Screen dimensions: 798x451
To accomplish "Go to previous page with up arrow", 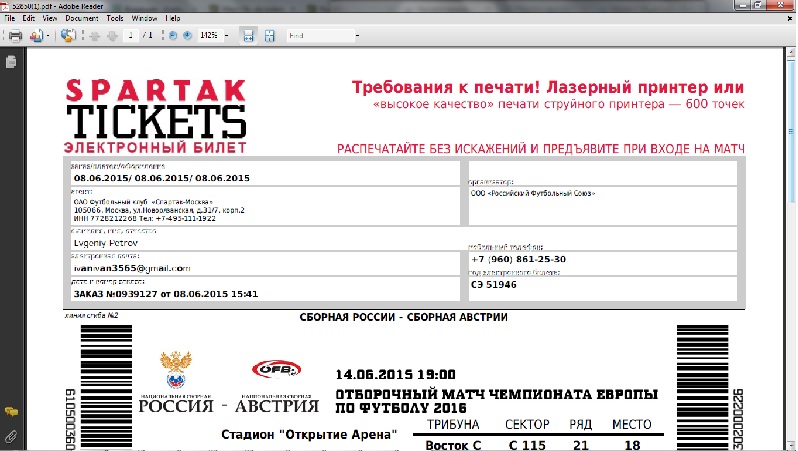I will click(95, 36).
